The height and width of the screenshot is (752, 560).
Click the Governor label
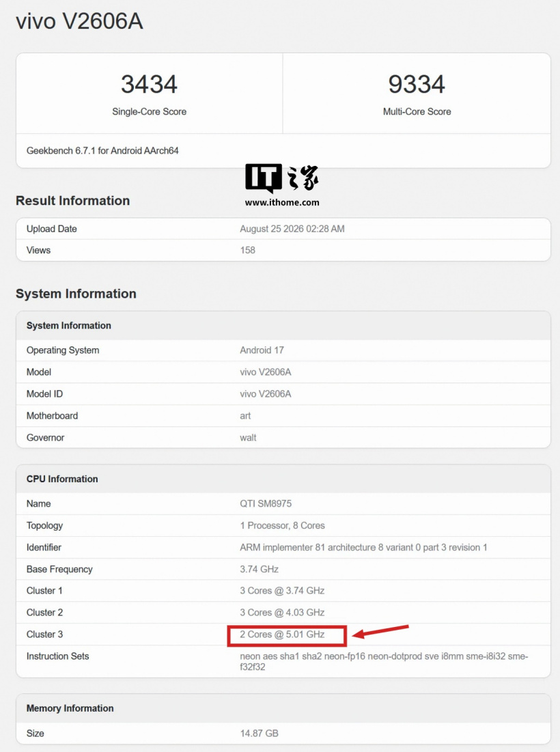pyautogui.click(x=45, y=437)
